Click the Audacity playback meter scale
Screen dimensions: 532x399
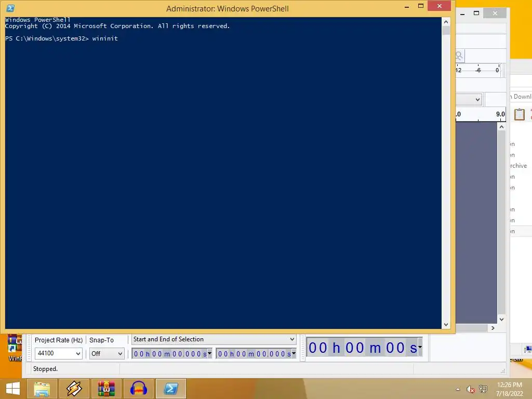click(478, 70)
